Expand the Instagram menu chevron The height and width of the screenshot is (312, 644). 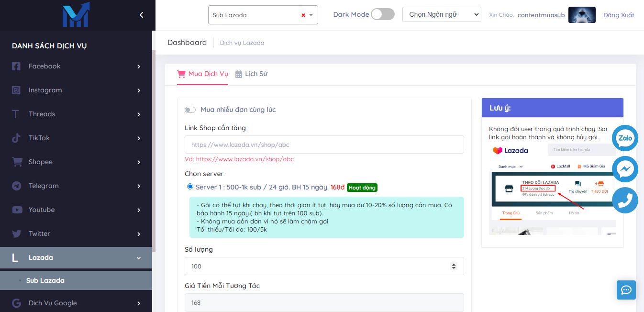139,90
